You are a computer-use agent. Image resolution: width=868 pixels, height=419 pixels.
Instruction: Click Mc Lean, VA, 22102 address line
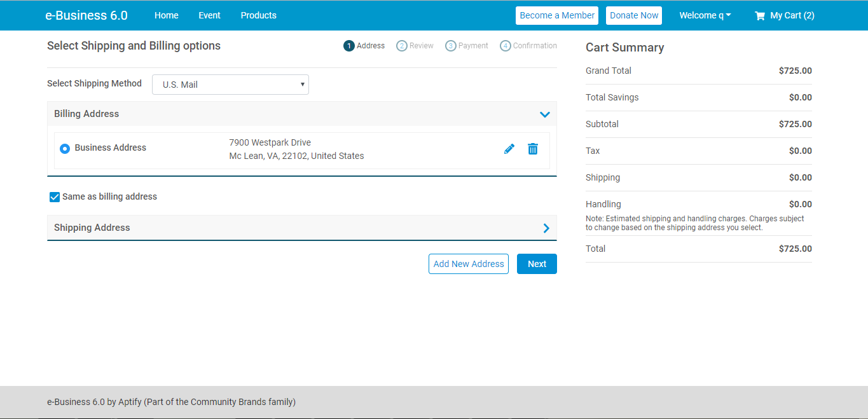(x=297, y=156)
